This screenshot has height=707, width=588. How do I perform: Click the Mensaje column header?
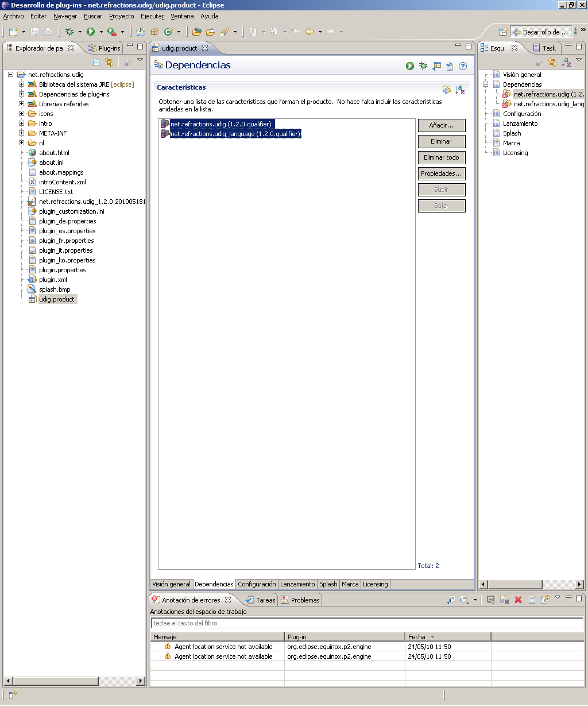(218, 637)
